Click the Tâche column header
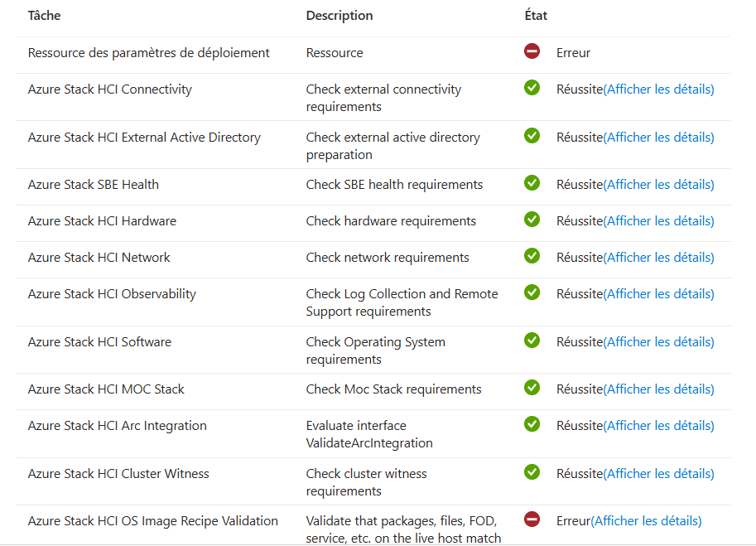The width and height of the screenshot is (756, 546). tap(45, 16)
